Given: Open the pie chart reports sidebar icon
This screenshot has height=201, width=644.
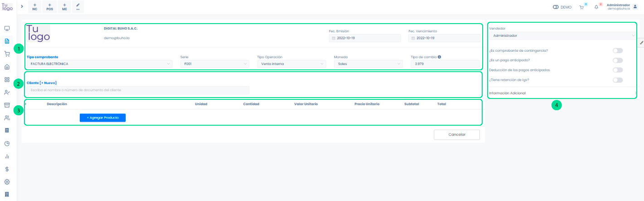Looking at the screenshot, I should (7, 143).
